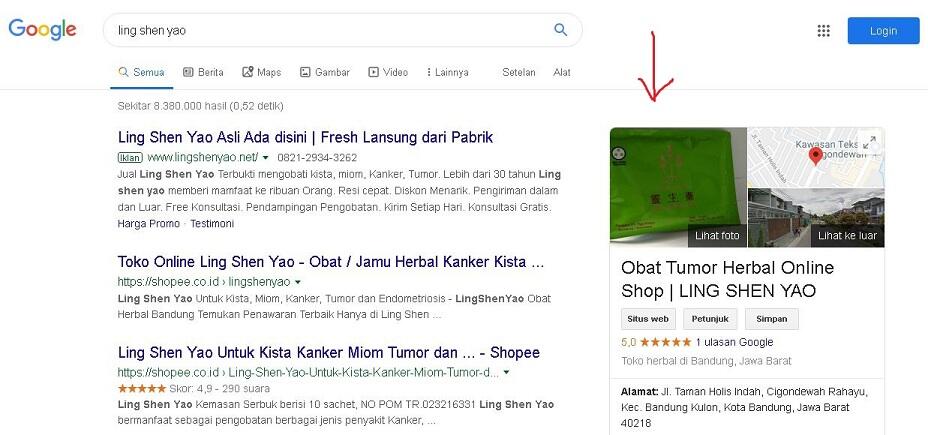The height and width of the screenshot is (435, 928).
Task: Open 'Toko Online Ling Shen Yao' Shopee result
Action: (x=331, y=262)
